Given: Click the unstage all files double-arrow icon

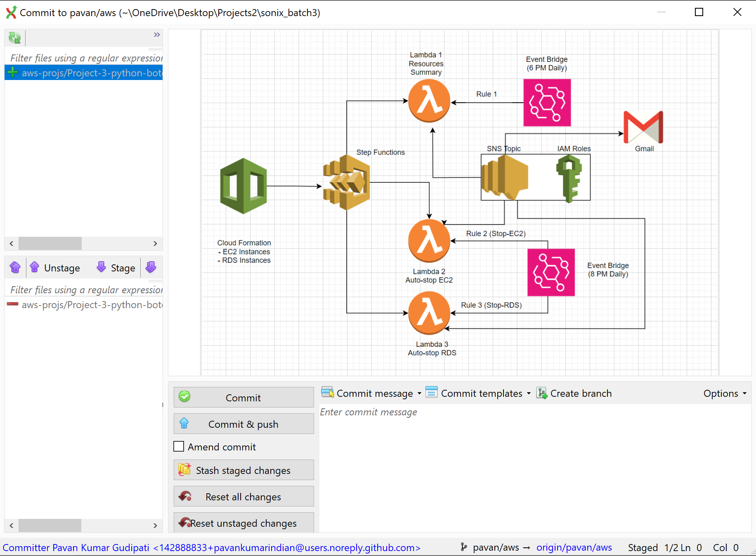Looking at the screenshot, I should (15, 267).
